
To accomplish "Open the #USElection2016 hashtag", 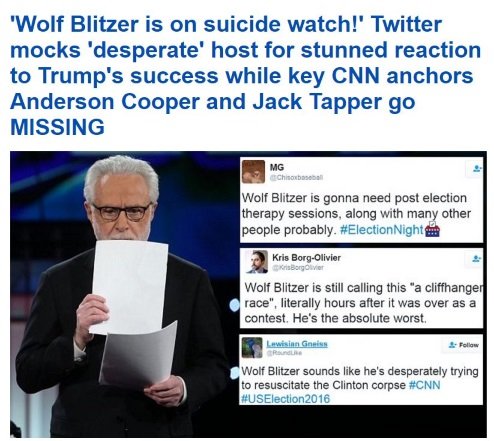I will tap(285, 399).
